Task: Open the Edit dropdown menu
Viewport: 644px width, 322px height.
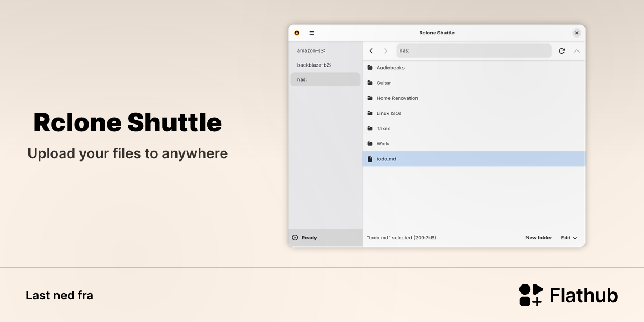Action: (569, 238)
